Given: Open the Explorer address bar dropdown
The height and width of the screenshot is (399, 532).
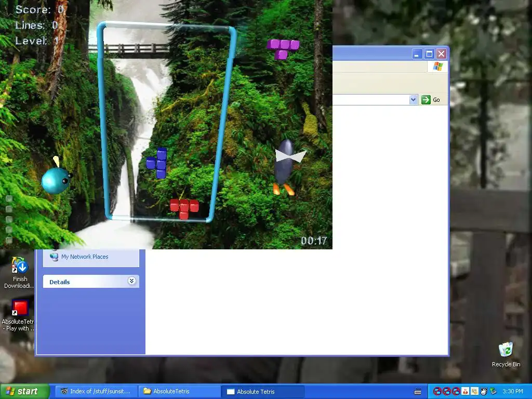Looking at the screenshot, I should [413, 100].
